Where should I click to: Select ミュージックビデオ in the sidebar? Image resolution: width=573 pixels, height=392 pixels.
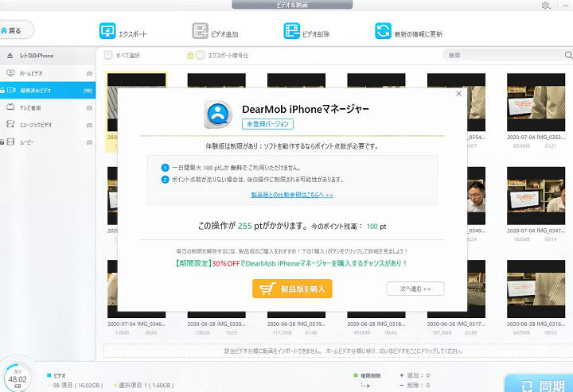(x=48, y=125)
